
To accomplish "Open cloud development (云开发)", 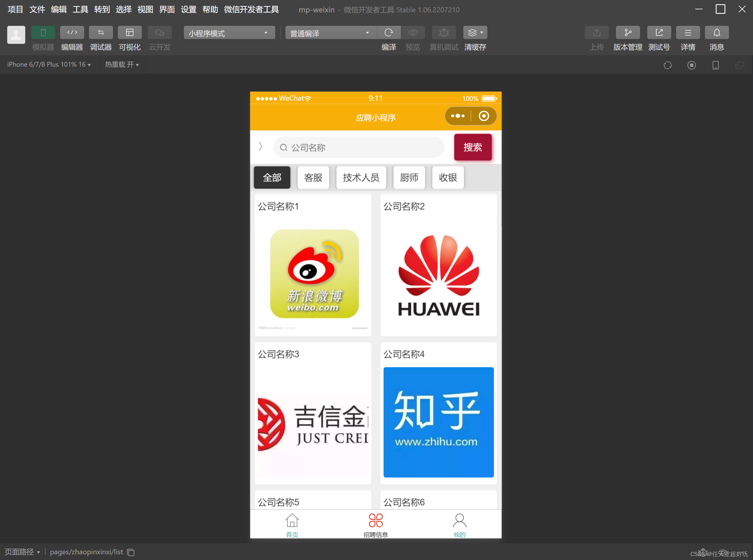I will coord(160,32).
